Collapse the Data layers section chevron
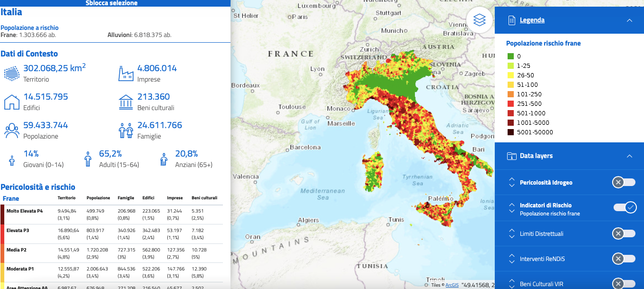The height and width of the screenshot is (289, 644). pos(629,156)
